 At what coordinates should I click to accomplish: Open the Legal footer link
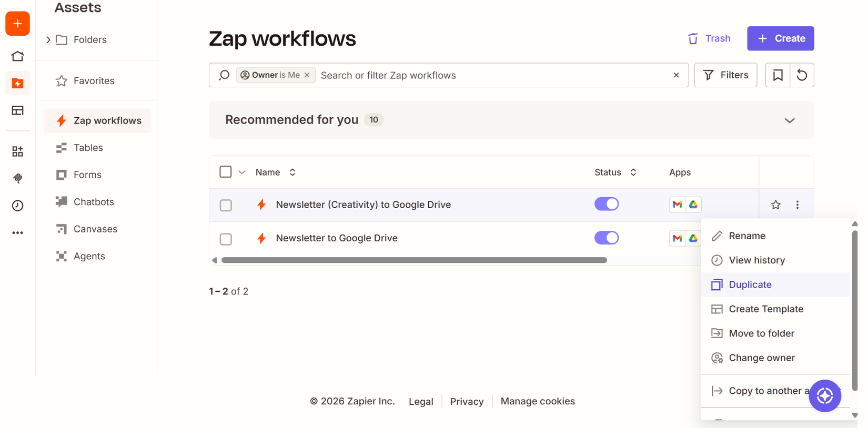(421, 401)
